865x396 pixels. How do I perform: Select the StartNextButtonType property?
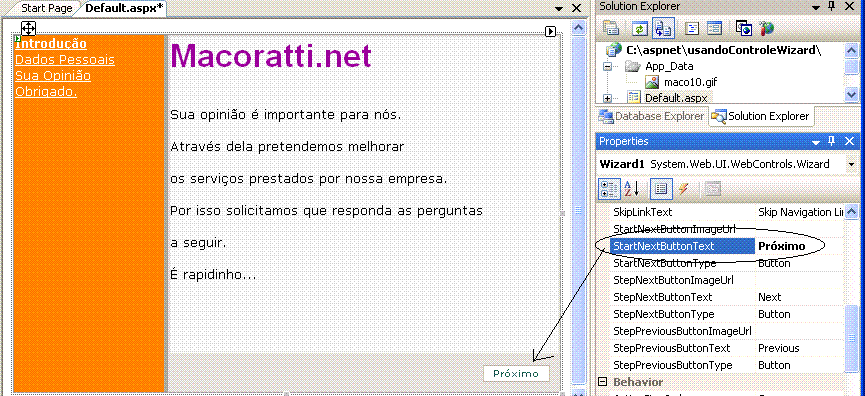(x=665, y=263)
